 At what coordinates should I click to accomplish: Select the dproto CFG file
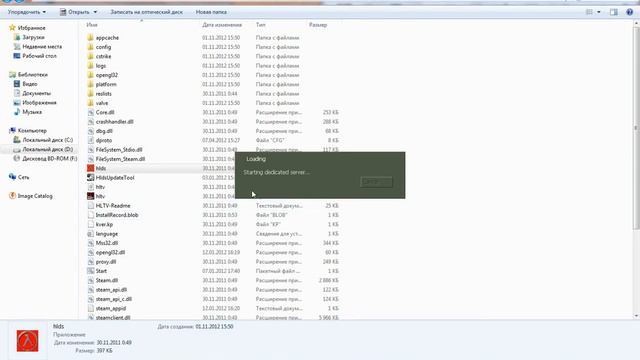104,140
